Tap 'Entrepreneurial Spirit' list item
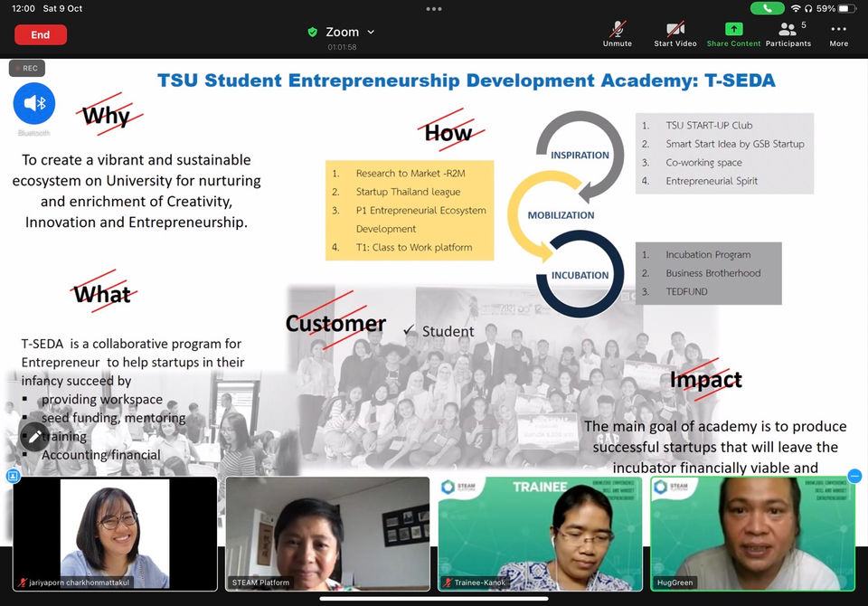868x606 pixels. click(712, 181)
